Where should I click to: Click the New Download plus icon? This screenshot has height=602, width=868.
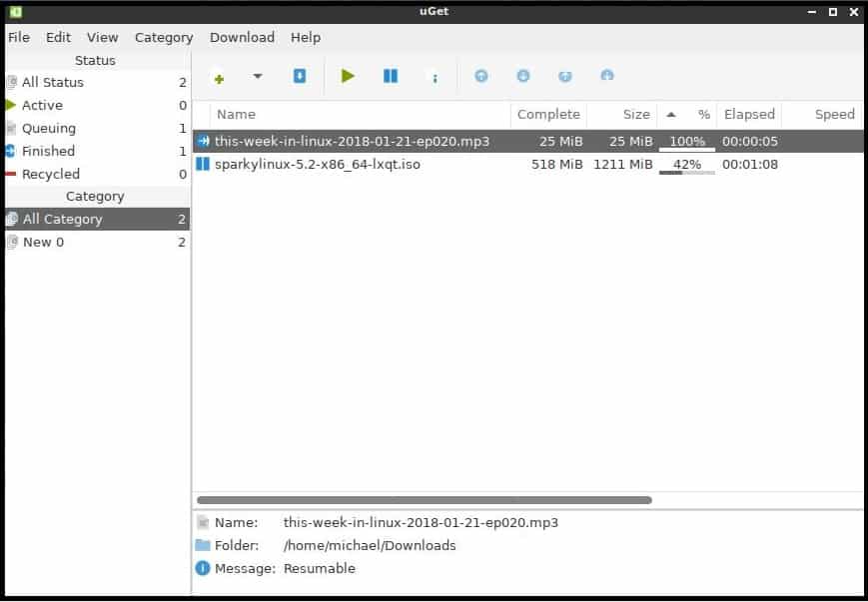[219, 79]
